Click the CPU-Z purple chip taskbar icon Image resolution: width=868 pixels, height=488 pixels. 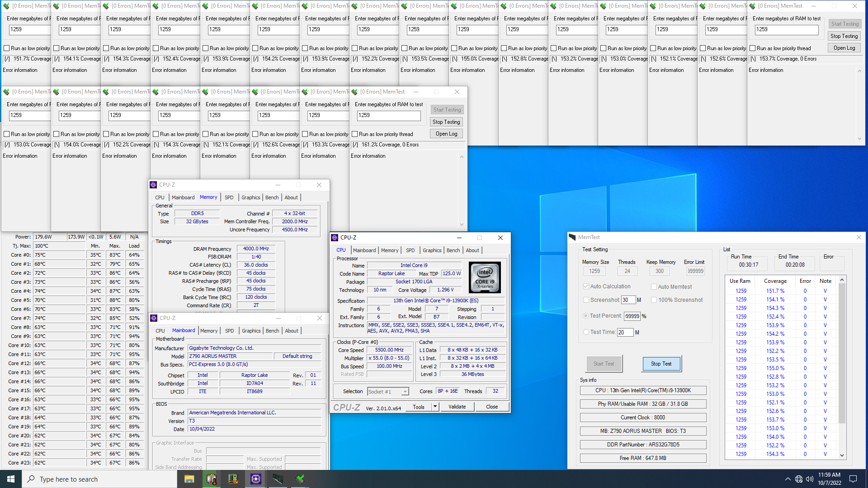pos(255,479)
